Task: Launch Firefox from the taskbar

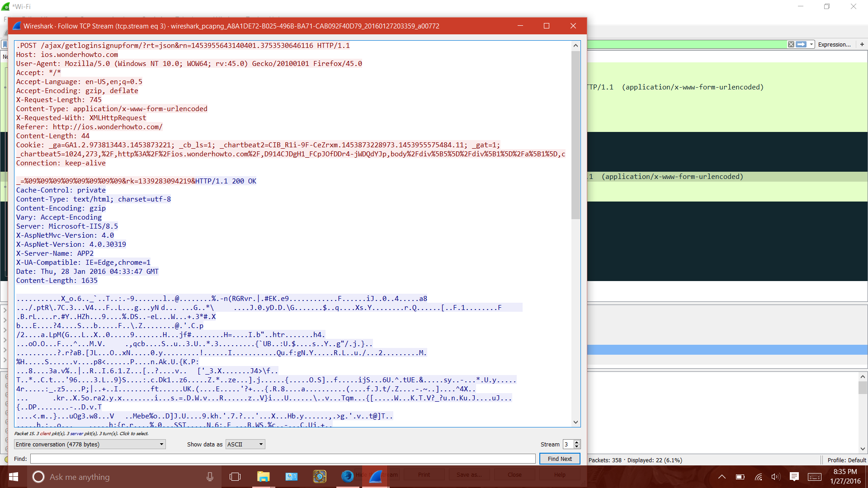Action: click(347, 477)
